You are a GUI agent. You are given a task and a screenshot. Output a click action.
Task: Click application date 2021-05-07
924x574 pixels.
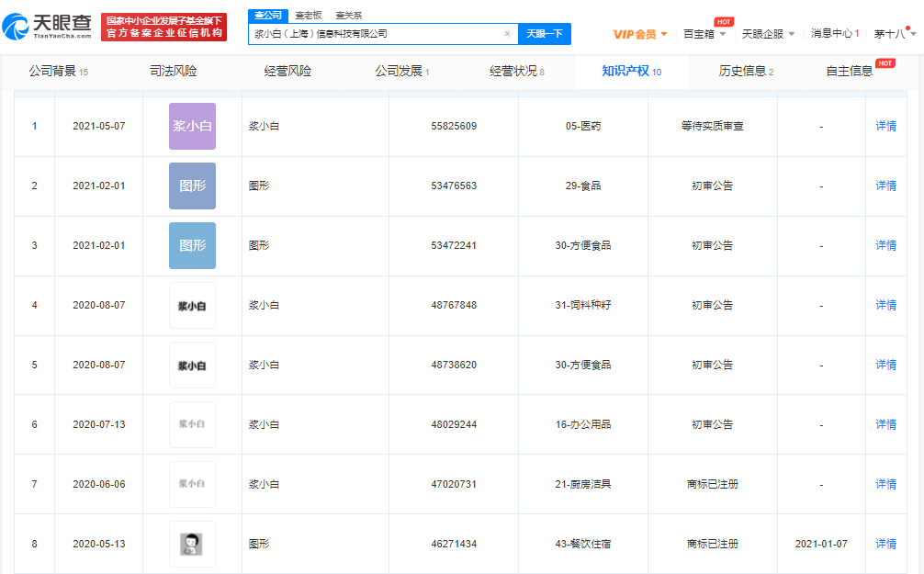pos(99,126)
